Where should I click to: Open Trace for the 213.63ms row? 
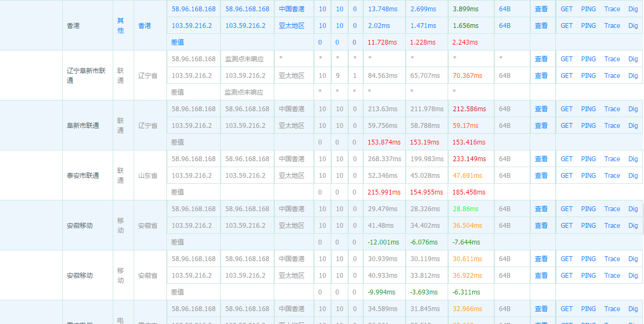(612, 109)
